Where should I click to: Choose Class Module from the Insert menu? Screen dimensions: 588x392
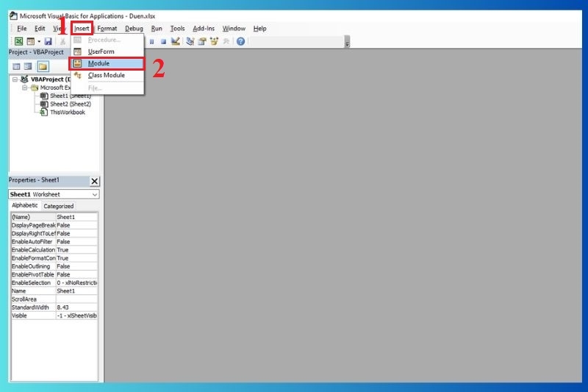click(x=107, y=76)
